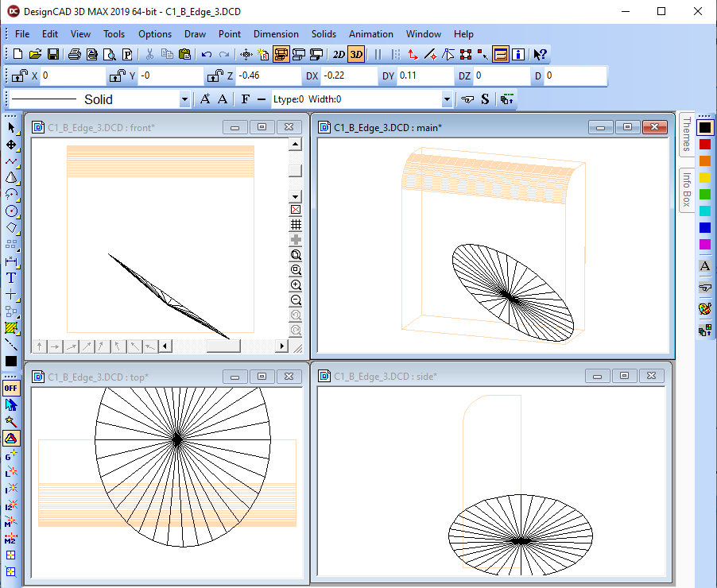Image resolution: width=717 pixels, height=588 pixels.
Task: Choose the Text tool
Action: coord(11,278)
